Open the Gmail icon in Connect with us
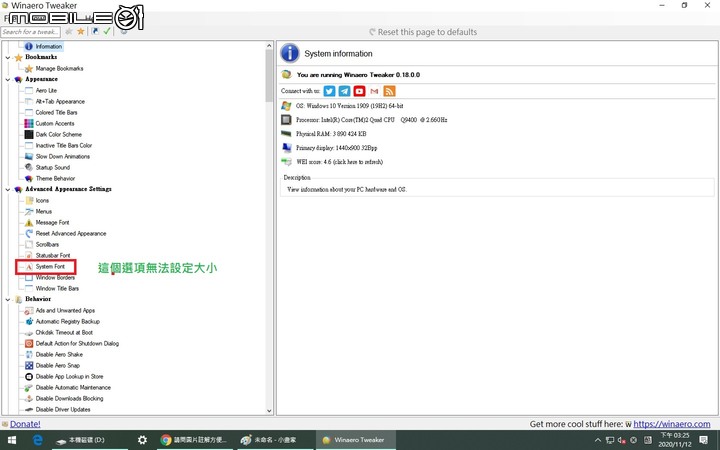The height and width of the screenshot is (450, 720). [x=374, y=91]
